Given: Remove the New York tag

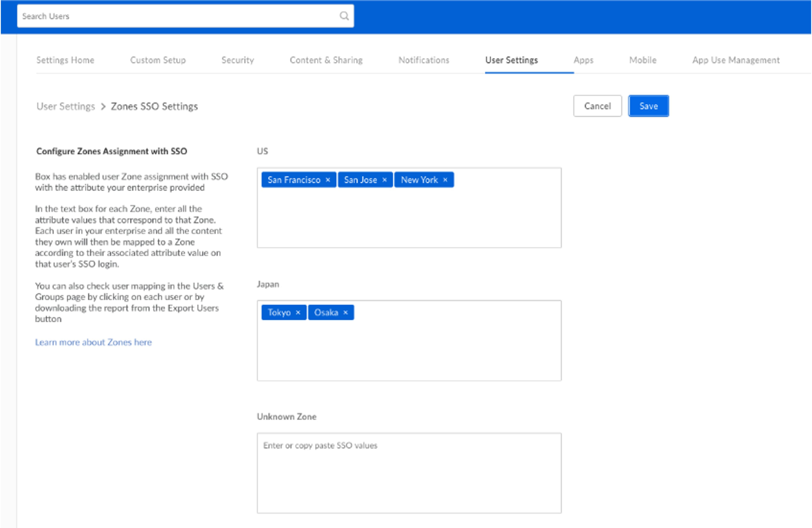Looking at the screenshot, I should tap(445, 180).
